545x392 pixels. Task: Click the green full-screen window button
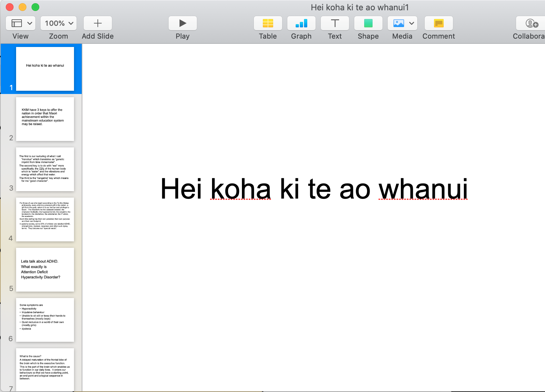click(35, 7)
